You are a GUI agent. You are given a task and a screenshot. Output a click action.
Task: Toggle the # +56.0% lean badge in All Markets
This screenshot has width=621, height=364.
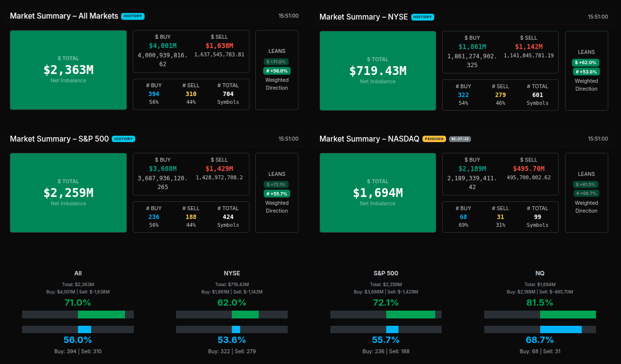click(276, 71)
